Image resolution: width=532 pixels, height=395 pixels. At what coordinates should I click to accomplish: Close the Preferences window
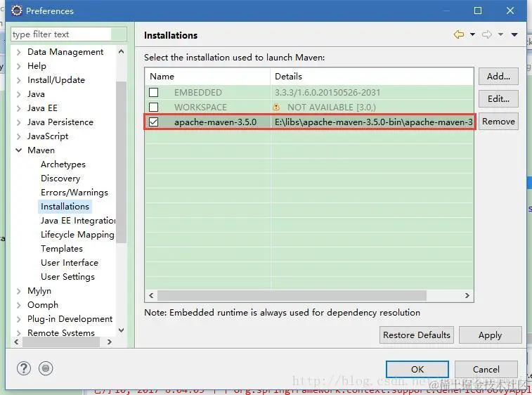click(x=510, y=11)
